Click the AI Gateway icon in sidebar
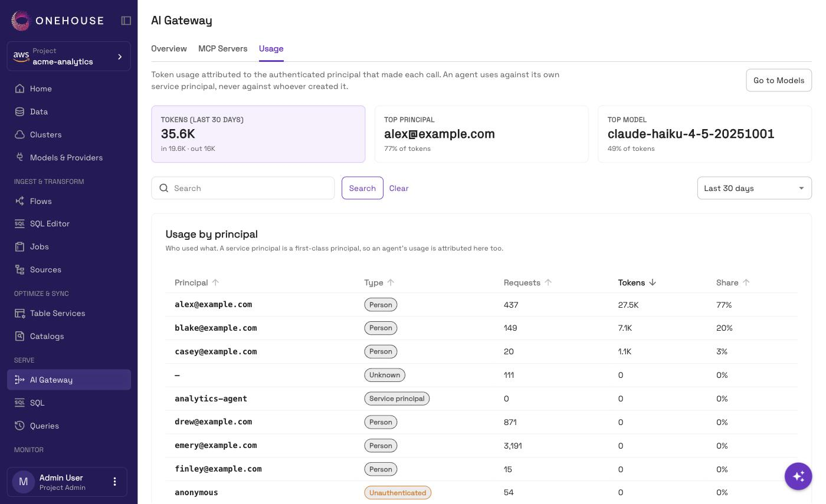Screen dimensions: 826x504 click(x=19, y=380)
